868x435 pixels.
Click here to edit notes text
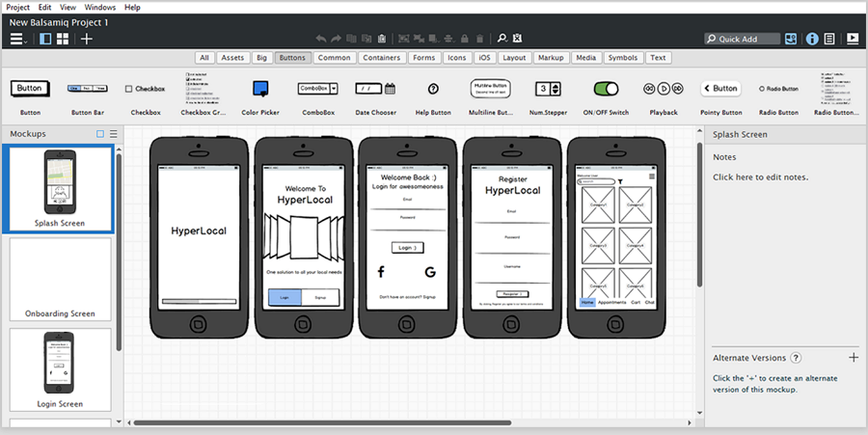pyautogui.click(x=761, y=177)
